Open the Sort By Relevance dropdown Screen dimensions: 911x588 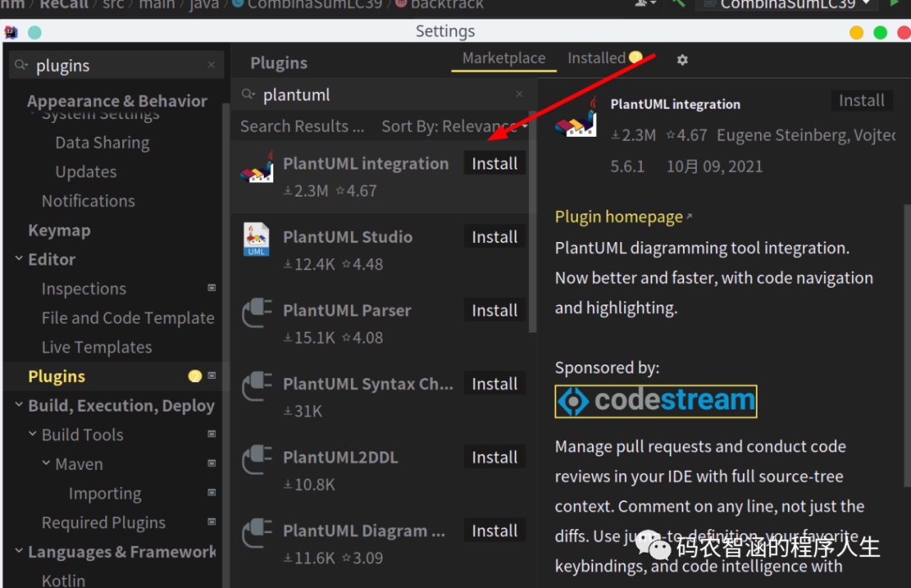(455, 126)
